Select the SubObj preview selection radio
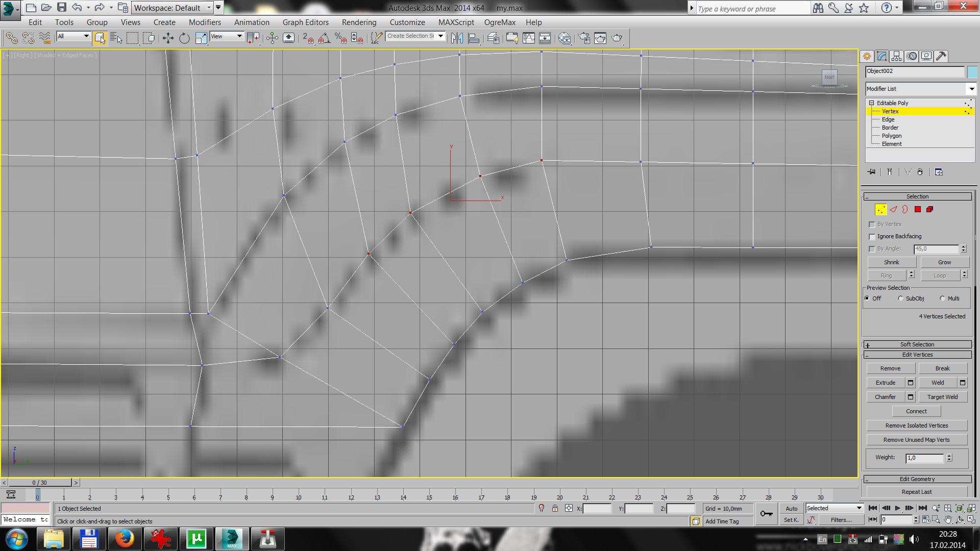The image size is (980, 551). click(900, 298)
